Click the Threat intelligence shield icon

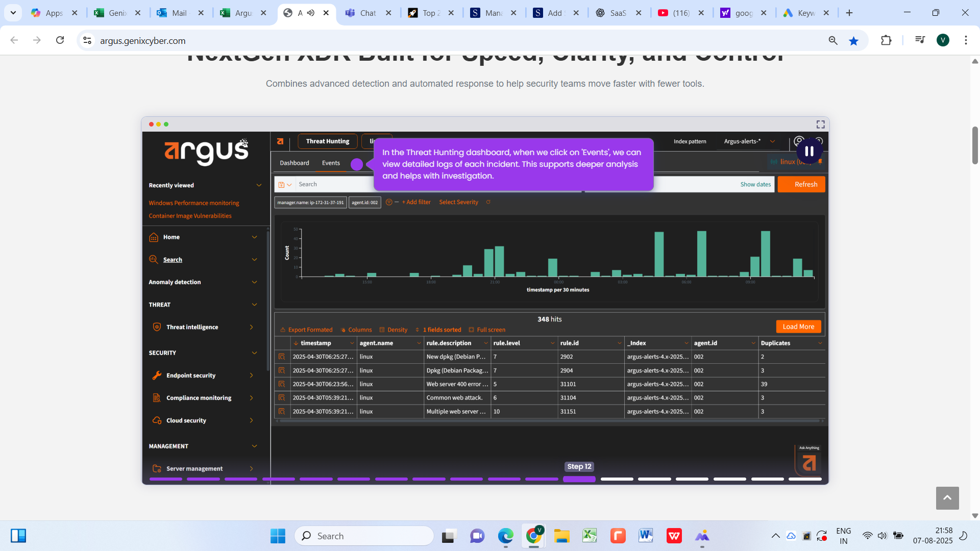pos(157,327)
